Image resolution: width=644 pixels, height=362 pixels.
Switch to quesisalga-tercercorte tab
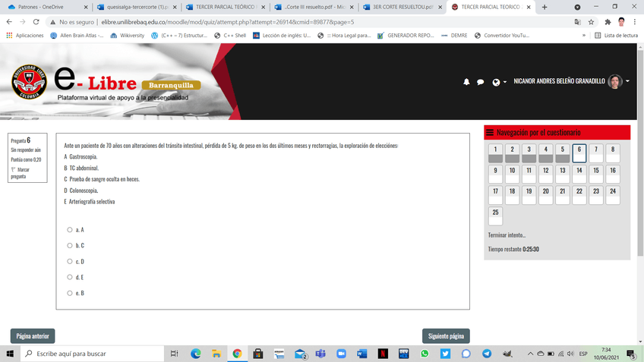pyautogui.click(x=136, y=7)
